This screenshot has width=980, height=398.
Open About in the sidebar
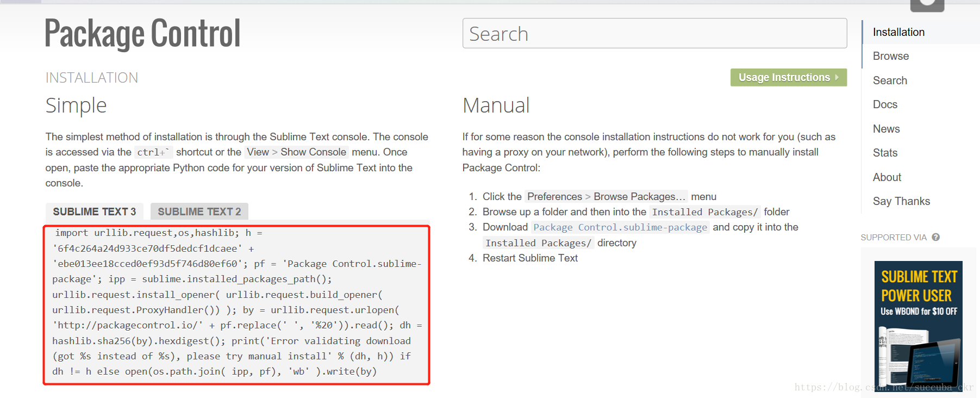tap(887, 177)
